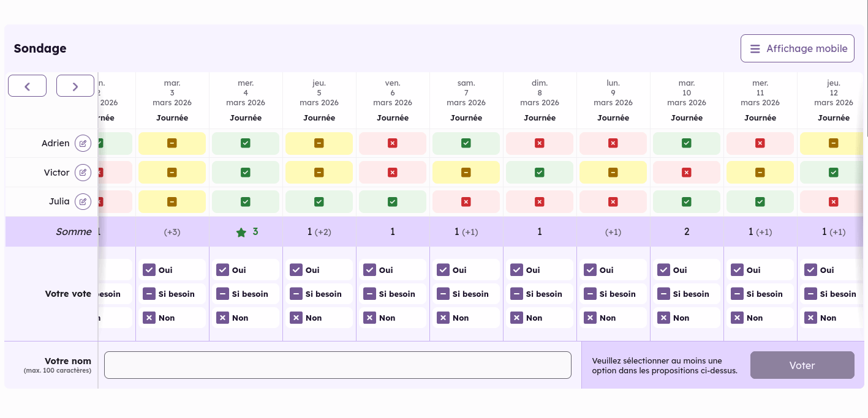The width and height of the screenshot is (868, 418).
Task: Choose 'Non' for Thursday 5 March
Action: pos(296,318)
